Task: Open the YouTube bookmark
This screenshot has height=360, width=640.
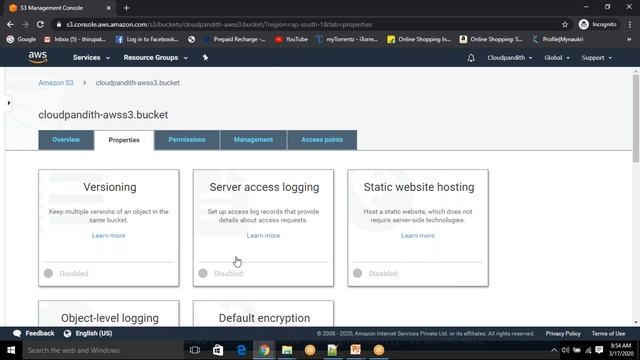Action: 291,39
